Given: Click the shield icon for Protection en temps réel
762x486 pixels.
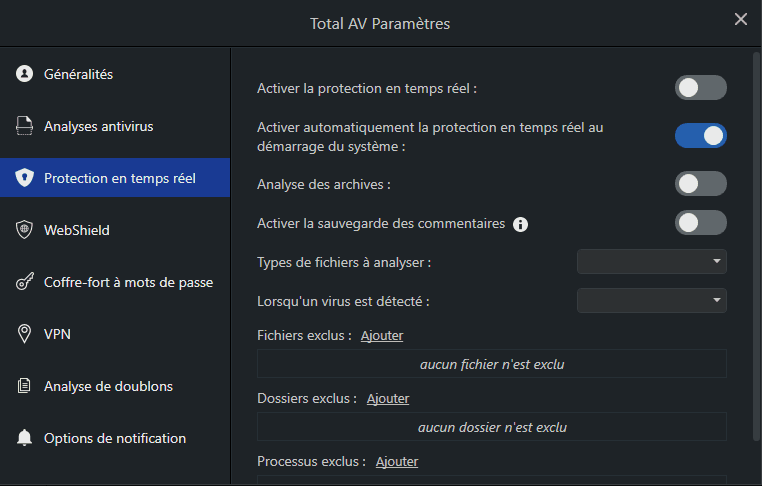Looking at the screenshot, I should pyautogui.click(x=25, y=178).
